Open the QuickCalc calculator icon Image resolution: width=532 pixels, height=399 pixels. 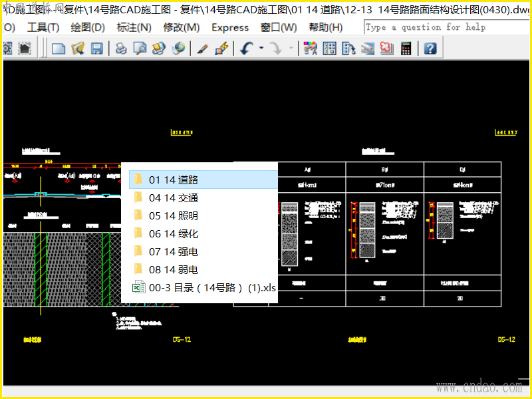[x=406, y=49]
